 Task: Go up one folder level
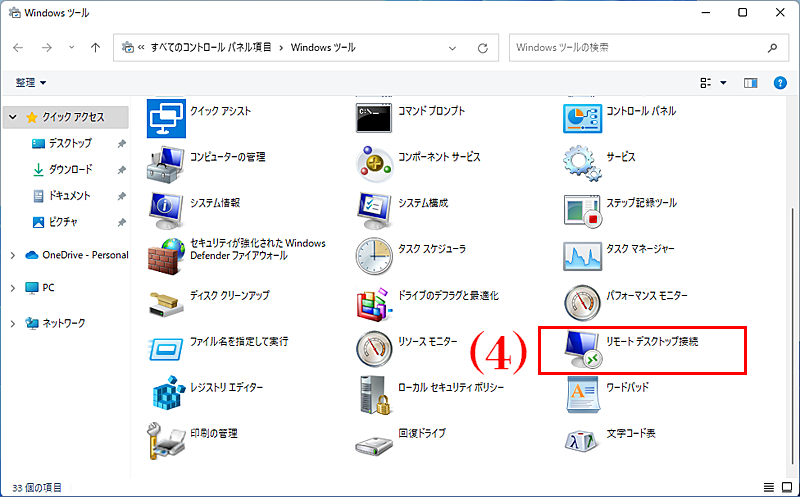tap(95, 47)
